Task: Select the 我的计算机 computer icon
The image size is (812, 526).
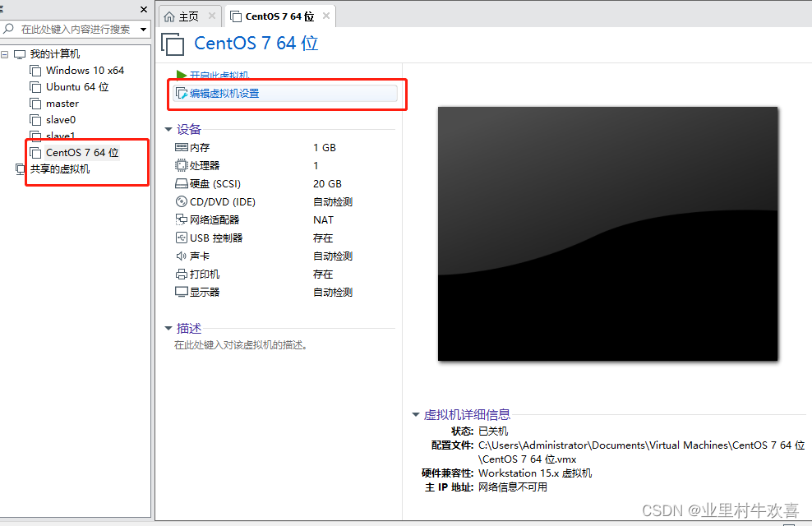Action: 20,54
